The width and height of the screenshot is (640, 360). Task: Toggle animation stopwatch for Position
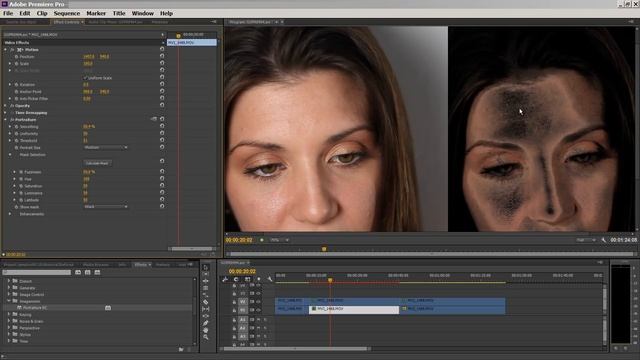[16, 57]
